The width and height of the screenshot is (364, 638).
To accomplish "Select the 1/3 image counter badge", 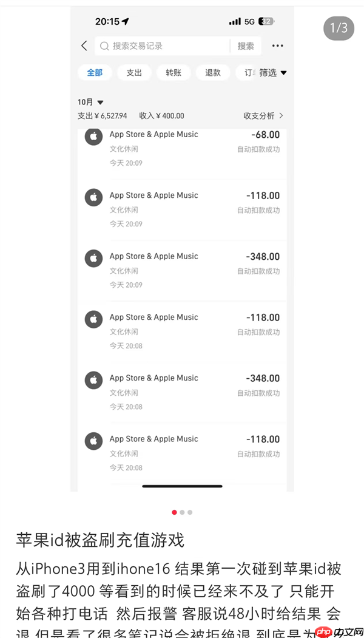I will click(x=338, y=29).
